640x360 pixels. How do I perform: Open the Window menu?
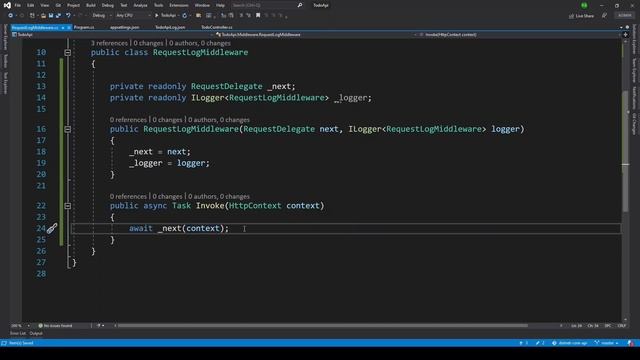[x=202, y=5]
